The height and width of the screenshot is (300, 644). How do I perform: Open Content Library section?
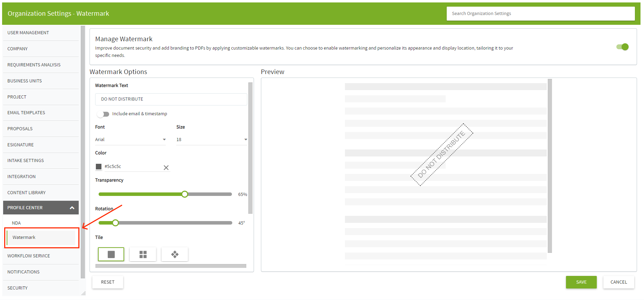(41, 193)
